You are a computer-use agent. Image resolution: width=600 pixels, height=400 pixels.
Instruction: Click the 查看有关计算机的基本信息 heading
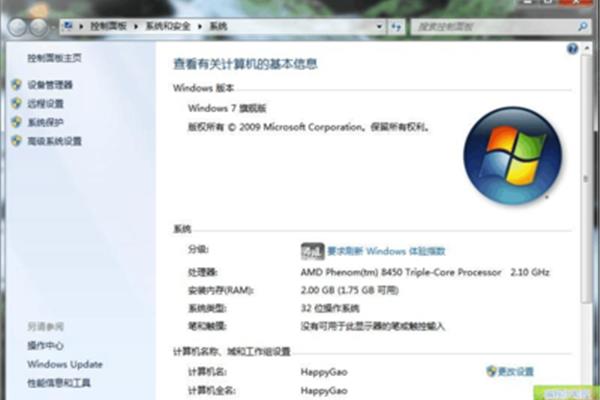tap(245, 64)
